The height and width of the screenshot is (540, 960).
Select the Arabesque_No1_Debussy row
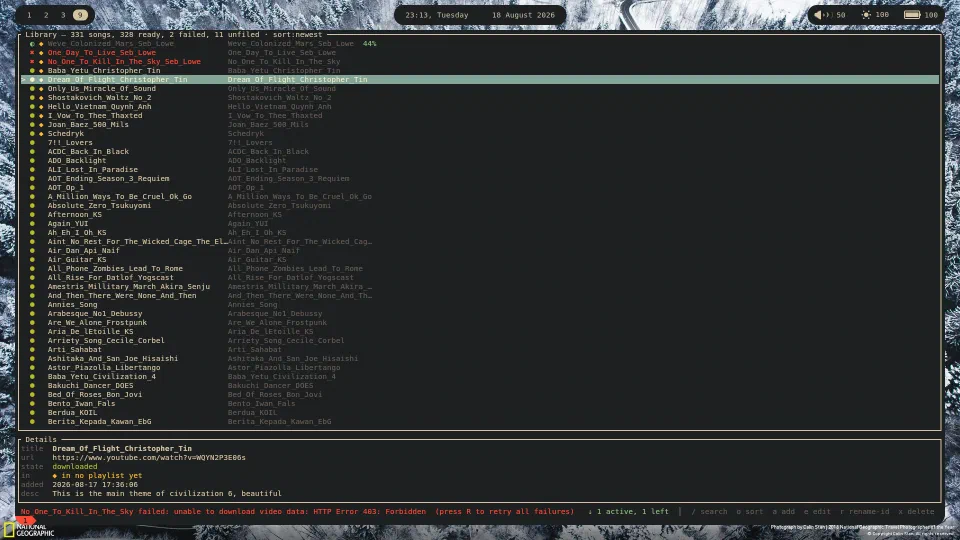[x=480, y=313]
